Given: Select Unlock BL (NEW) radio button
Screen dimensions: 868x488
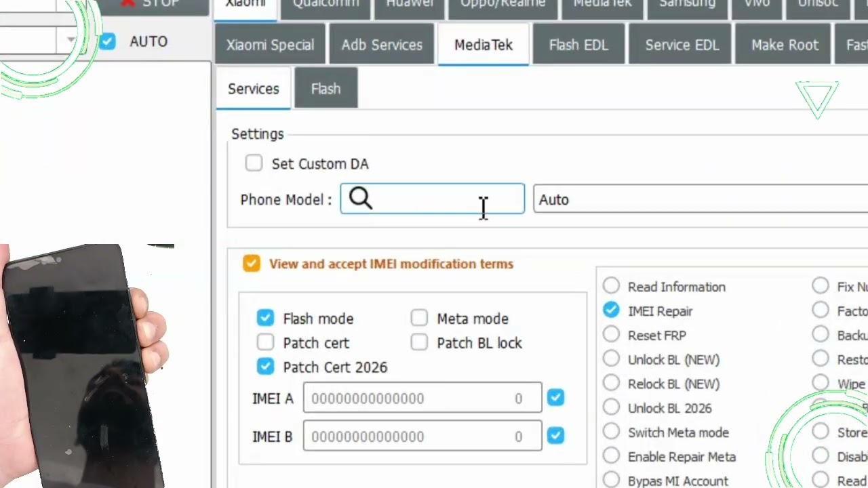Looking at the screenshot, I should click(x=611, y=359).
